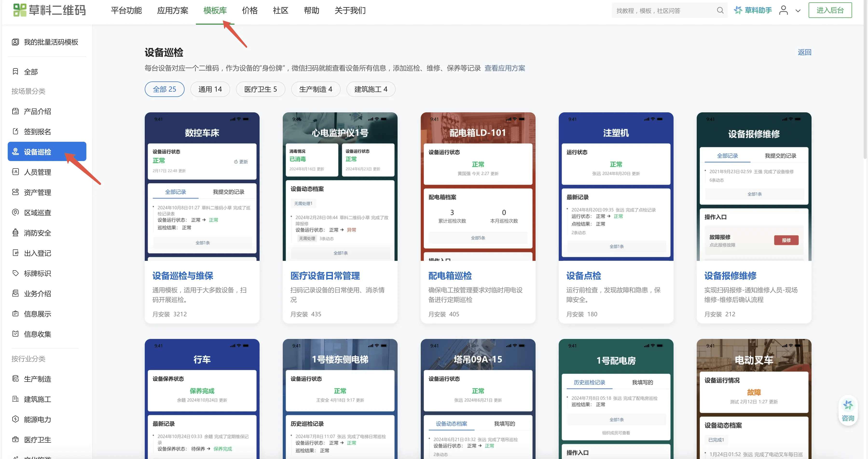Open the 咨询 floating chat icon

pyautogui.click(x=848, y=411)
